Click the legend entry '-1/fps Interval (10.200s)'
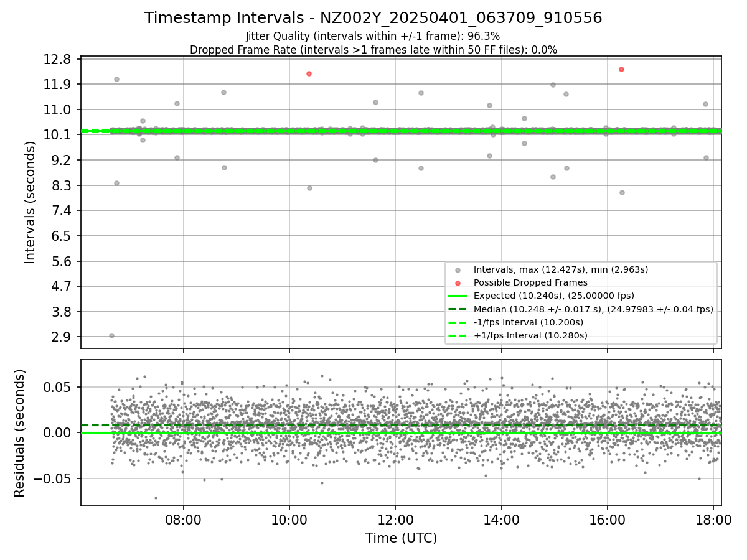 pyautogui.click(x=529, y=322)
